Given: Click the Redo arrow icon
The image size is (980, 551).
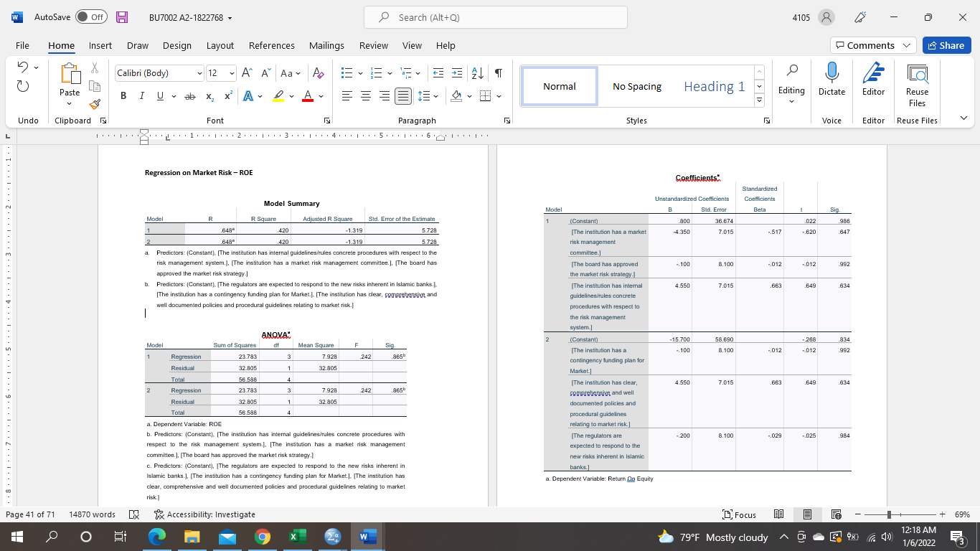Looking at the screenshot, I should (x=23, y=86).
